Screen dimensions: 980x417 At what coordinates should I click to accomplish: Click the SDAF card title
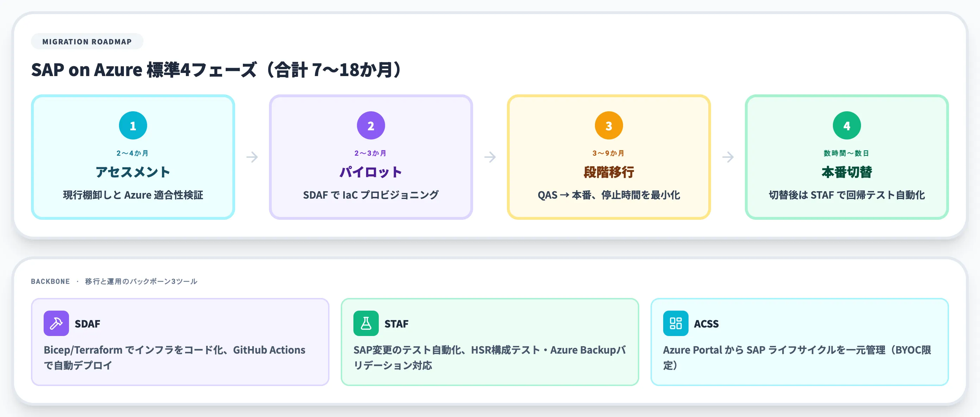coord(88,323)
